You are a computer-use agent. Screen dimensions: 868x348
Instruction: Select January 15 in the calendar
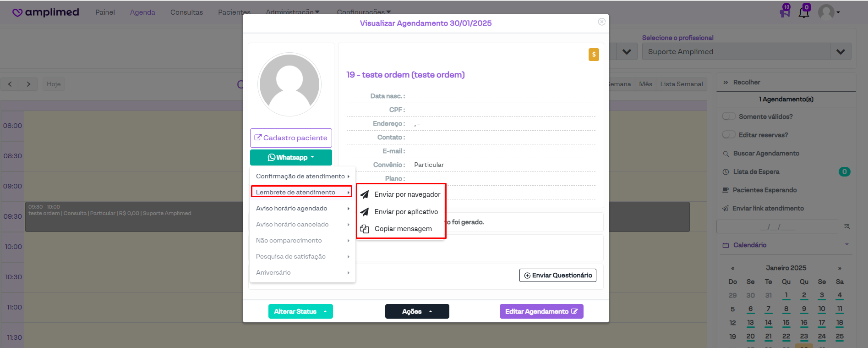(x=786, y=323)
